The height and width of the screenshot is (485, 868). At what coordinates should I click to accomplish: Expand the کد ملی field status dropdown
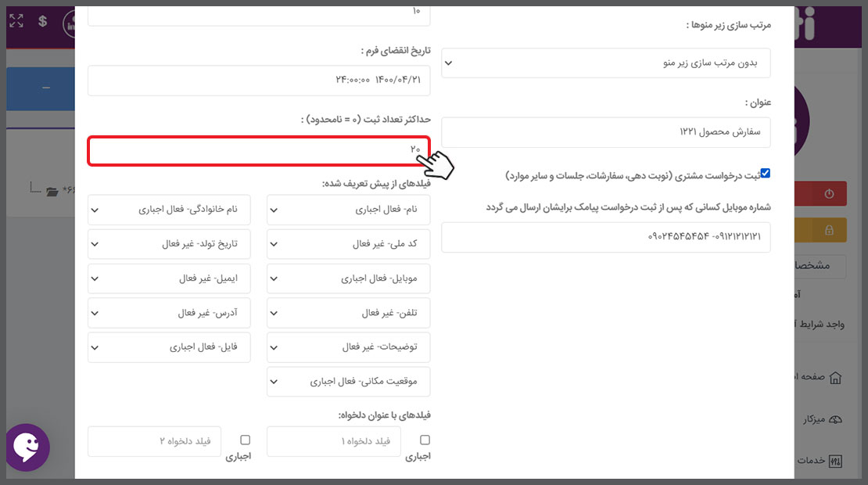[348, 244]
